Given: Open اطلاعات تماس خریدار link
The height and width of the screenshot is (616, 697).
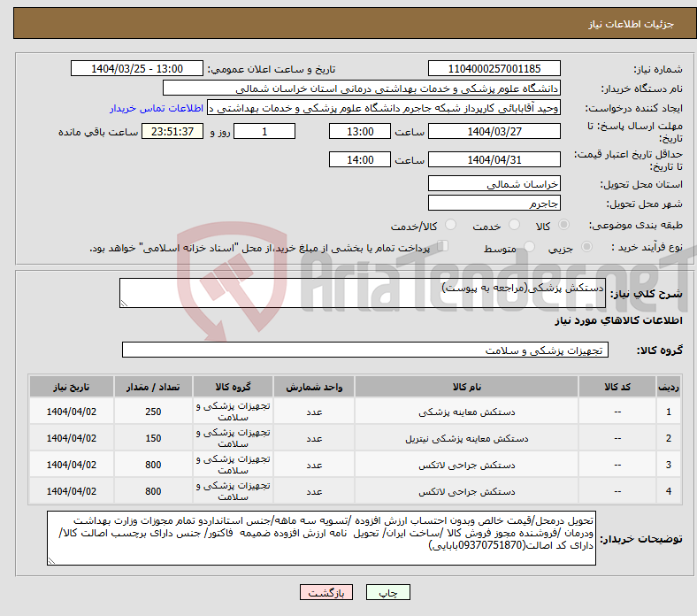Looking at the screenshot, I should pyautogui.click(x=157, y=108).
